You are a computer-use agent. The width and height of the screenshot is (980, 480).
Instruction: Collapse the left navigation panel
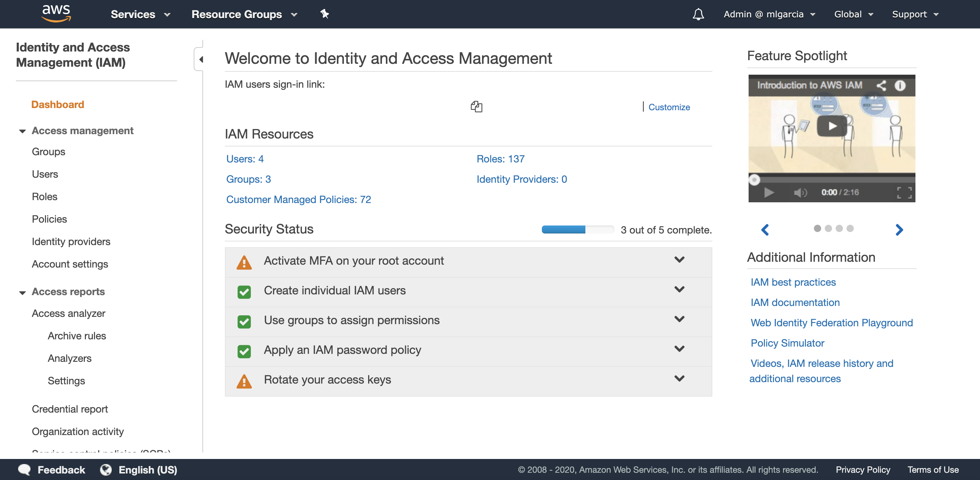click(200, 59)
